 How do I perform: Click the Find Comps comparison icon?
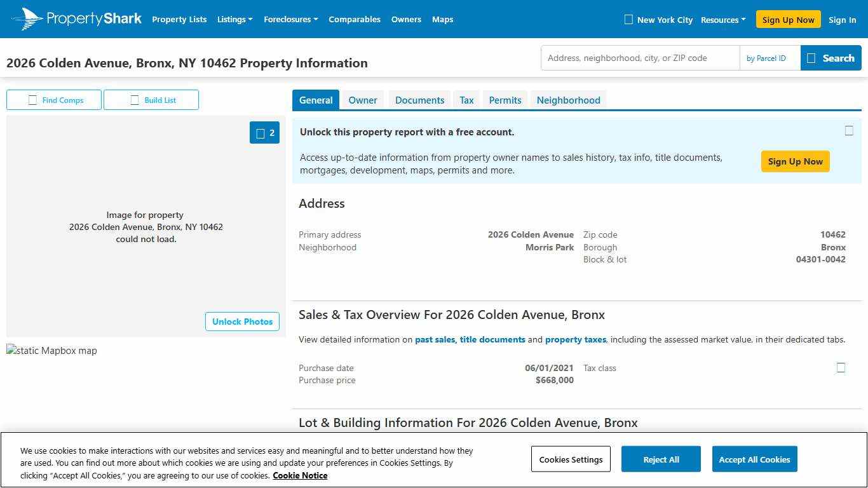click(33, 100)
